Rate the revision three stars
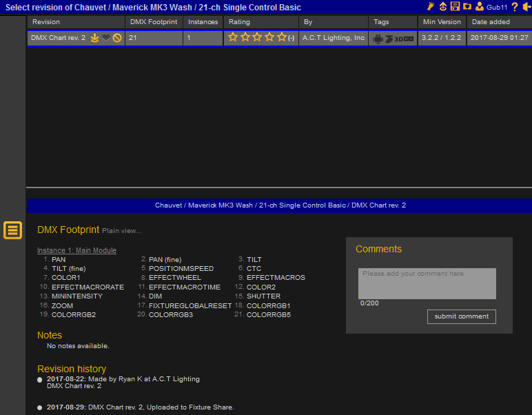This screenshot has width=532, height=415. tap(257, 37)
